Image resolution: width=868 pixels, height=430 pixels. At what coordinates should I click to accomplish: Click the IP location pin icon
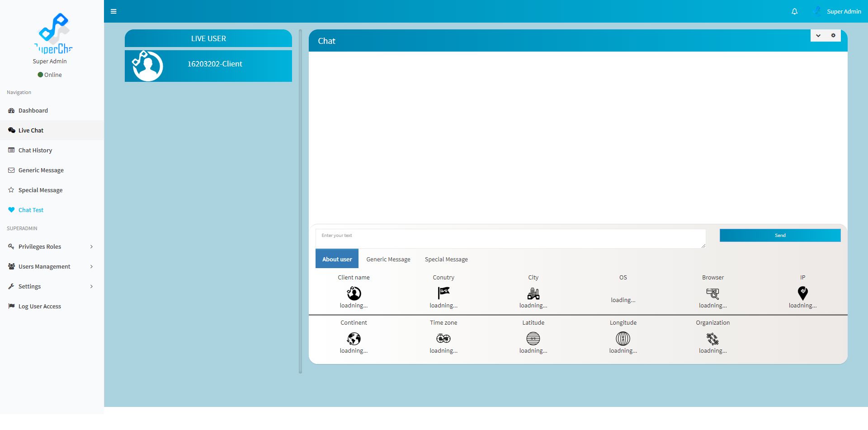click(803, 293)
